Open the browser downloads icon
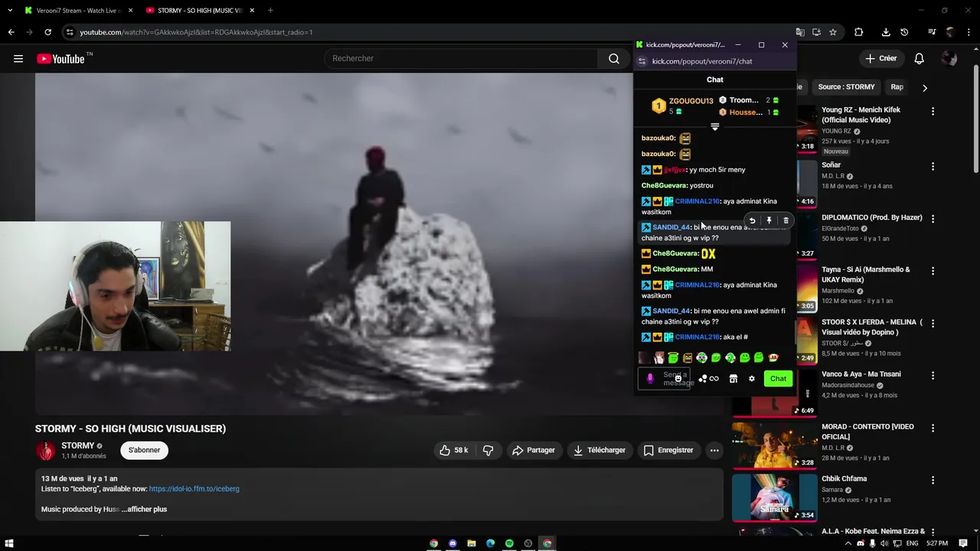980x551 pixels. click(x=886, y=32)
